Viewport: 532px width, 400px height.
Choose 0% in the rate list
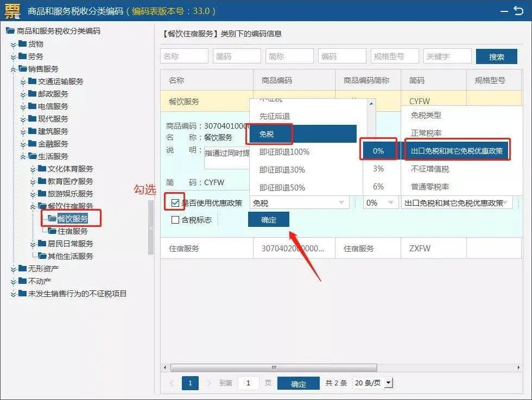(x=379, y=151)
